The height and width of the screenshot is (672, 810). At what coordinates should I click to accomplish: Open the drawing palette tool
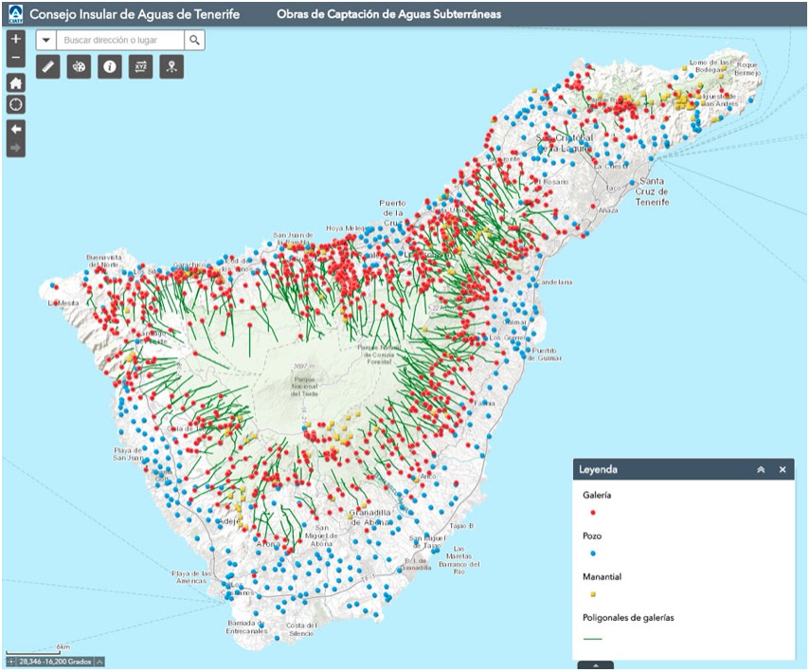81,67
